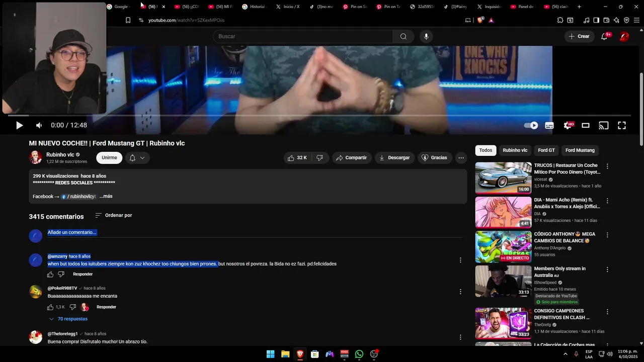The width and height of the screenshot is (644, 362).
Task: Click the Unirme join button
Action: pos(109,158)
